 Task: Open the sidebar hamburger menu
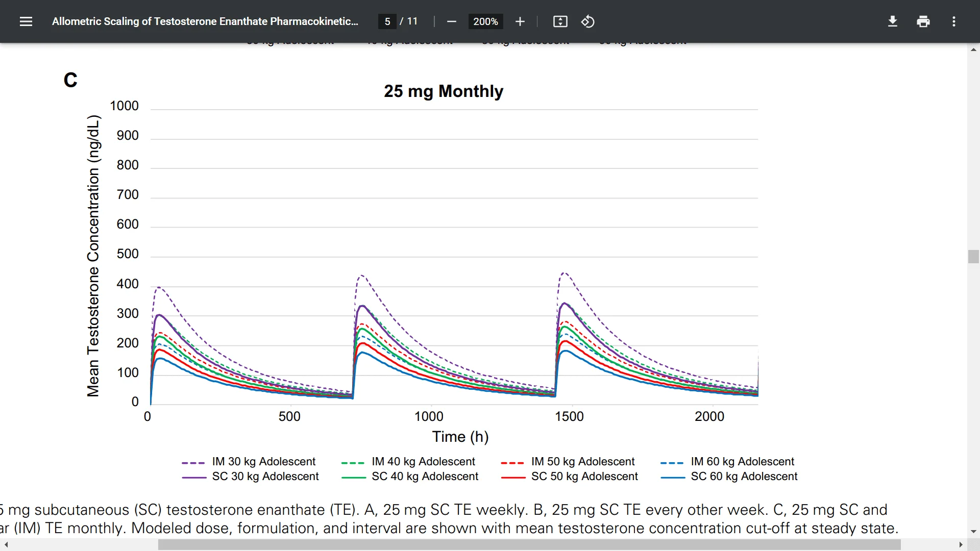(x=26, y=21)
